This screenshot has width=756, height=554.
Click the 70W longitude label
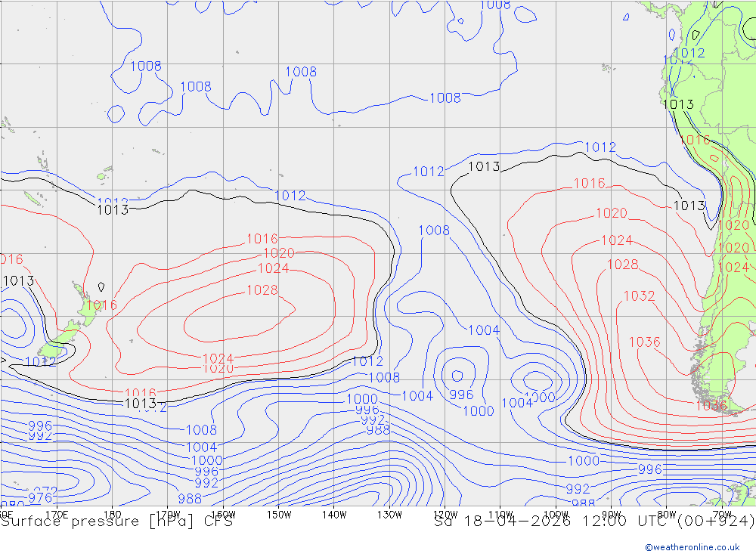click(x=722, y=515)
